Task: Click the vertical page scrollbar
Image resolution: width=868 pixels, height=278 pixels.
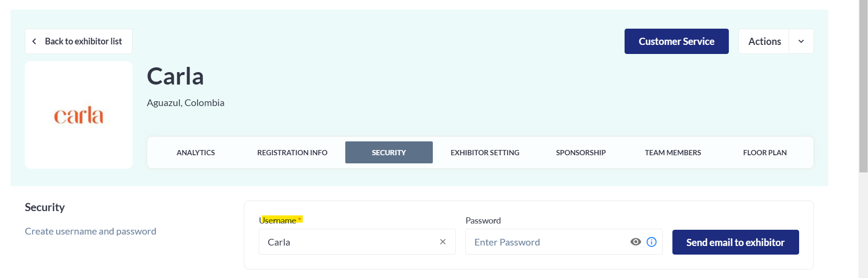Action: coord(863,86)
